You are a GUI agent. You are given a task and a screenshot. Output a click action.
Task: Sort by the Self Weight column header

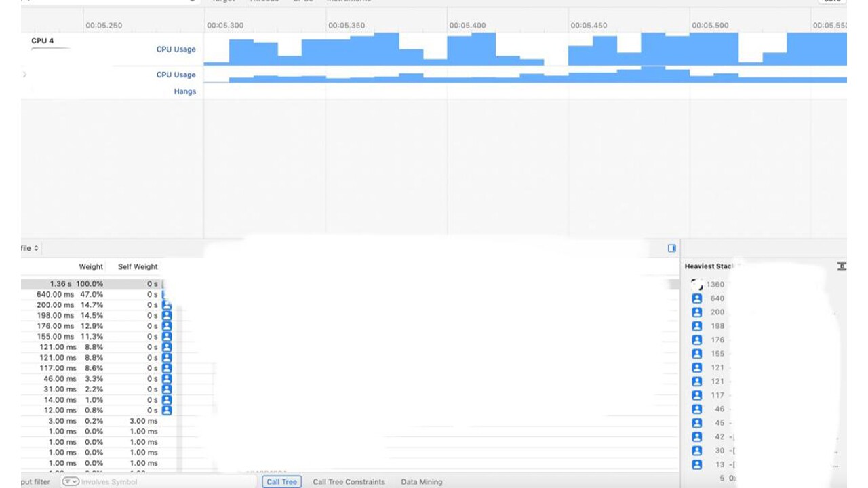[138, 267]
